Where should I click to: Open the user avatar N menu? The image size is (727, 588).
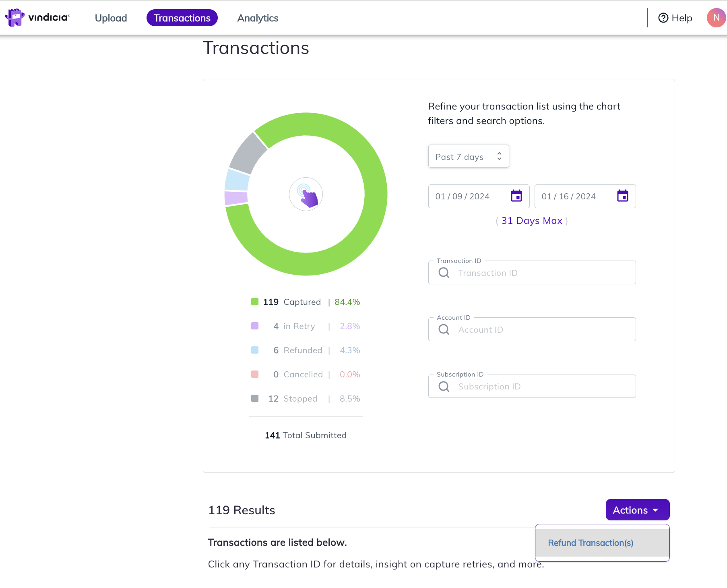tap(716, 18)
